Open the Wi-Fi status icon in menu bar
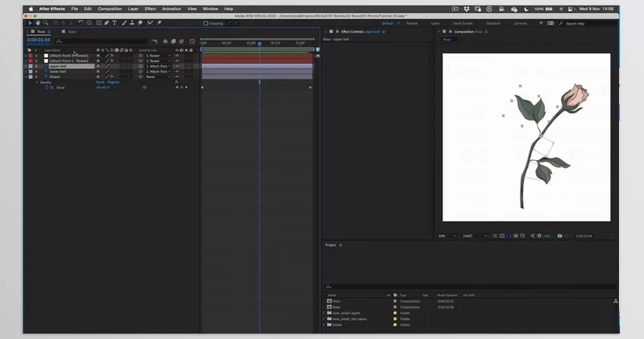Viewport: 644px width, 339px height. coord(561,9)
